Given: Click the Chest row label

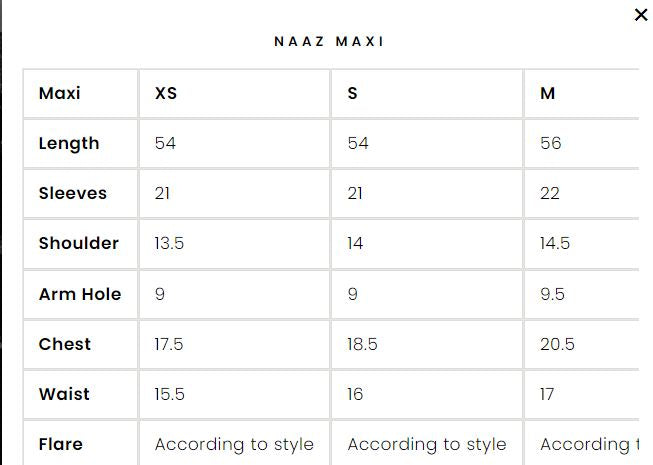Looking at the screenshot, I should click(65, 344).
